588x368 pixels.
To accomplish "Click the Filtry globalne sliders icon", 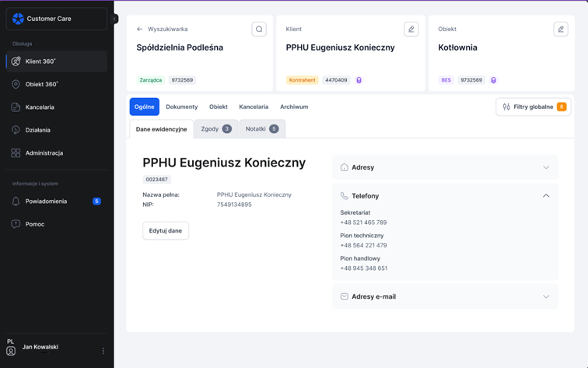I will [506, 107].
